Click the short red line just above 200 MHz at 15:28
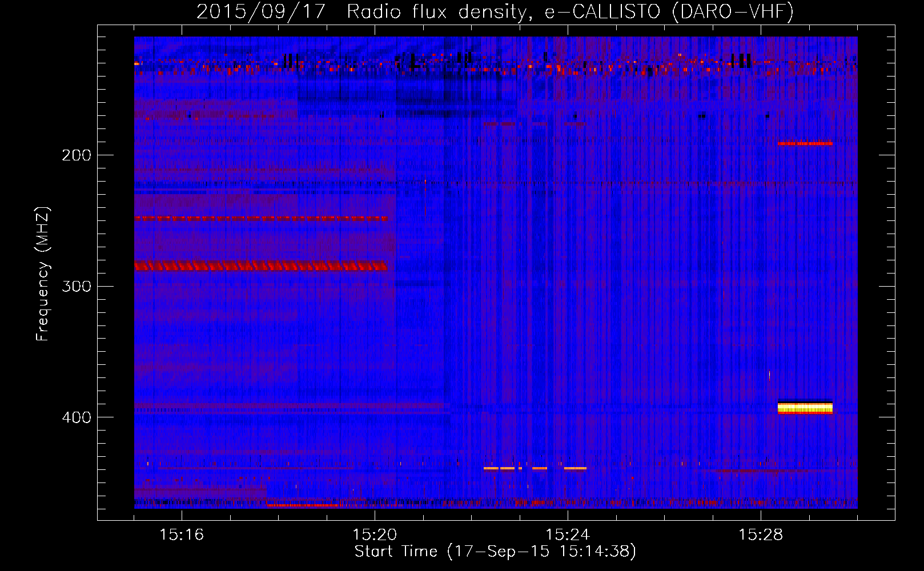 805,143
